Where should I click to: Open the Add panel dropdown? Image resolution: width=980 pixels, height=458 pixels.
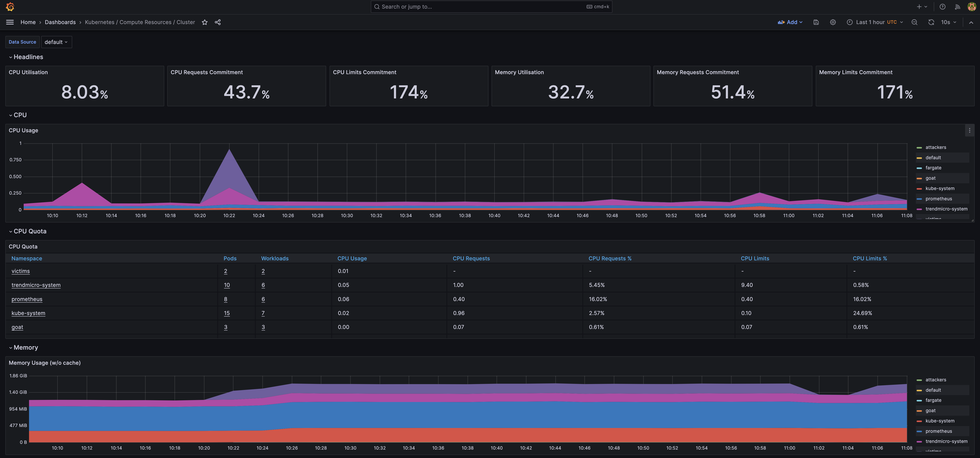(x=790, y=22)
